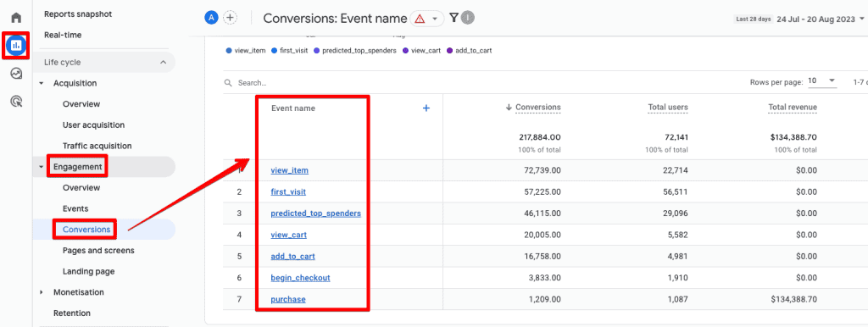Click the Conversions: Event name title
The height and width of the screenshot is (327, 868).
[x=335, y=19]
